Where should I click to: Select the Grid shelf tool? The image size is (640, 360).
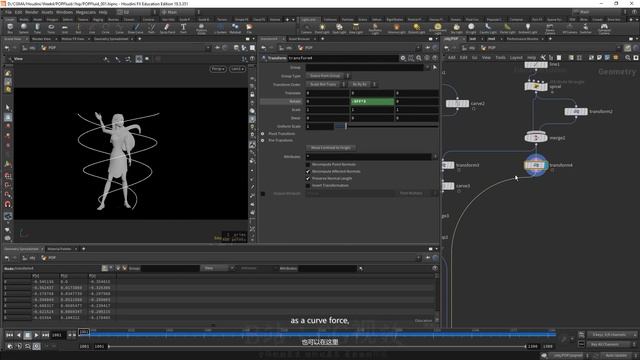[x=64, y=29]
